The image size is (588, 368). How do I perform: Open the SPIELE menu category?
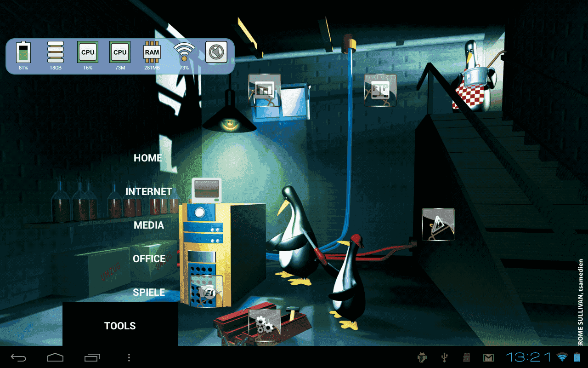(149, 292)
